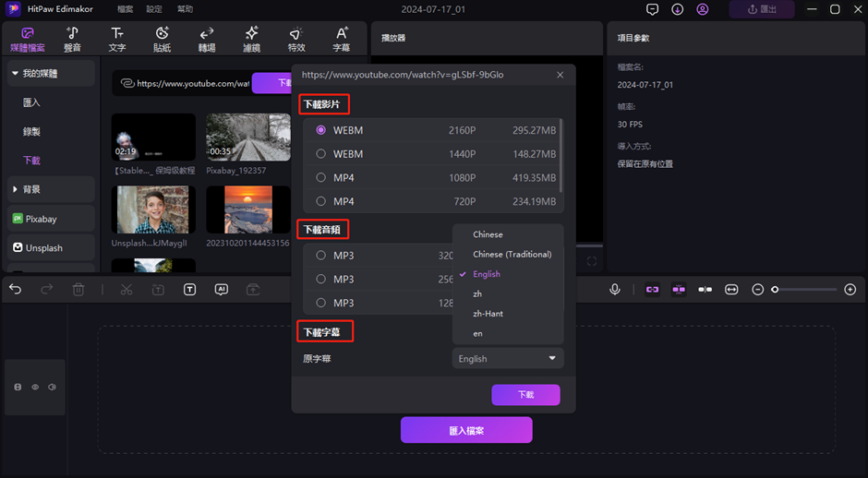This screenshot has width=868, height=478.
Task: Click the microphone voiceover icon
Action: pyautogui.click(x=615, y=290)
